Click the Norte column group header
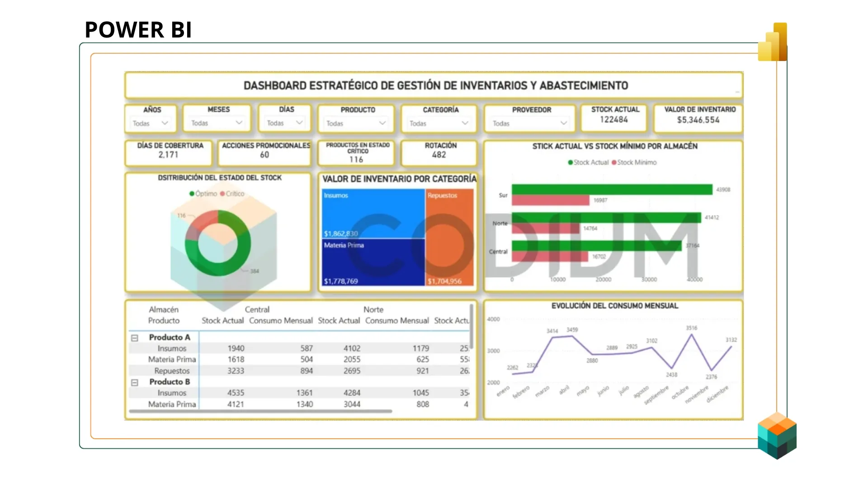The height and width of the screenshot is (488, 868). pyautogui.click(x=373, y=310)
